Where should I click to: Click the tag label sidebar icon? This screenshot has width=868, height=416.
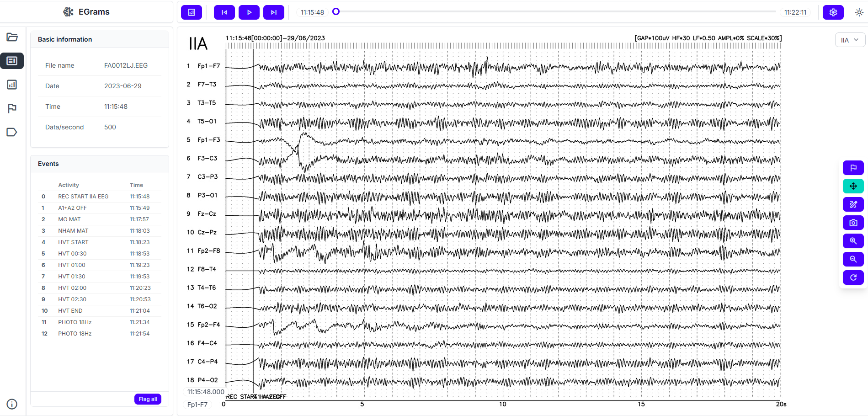[x=12, y=132]
